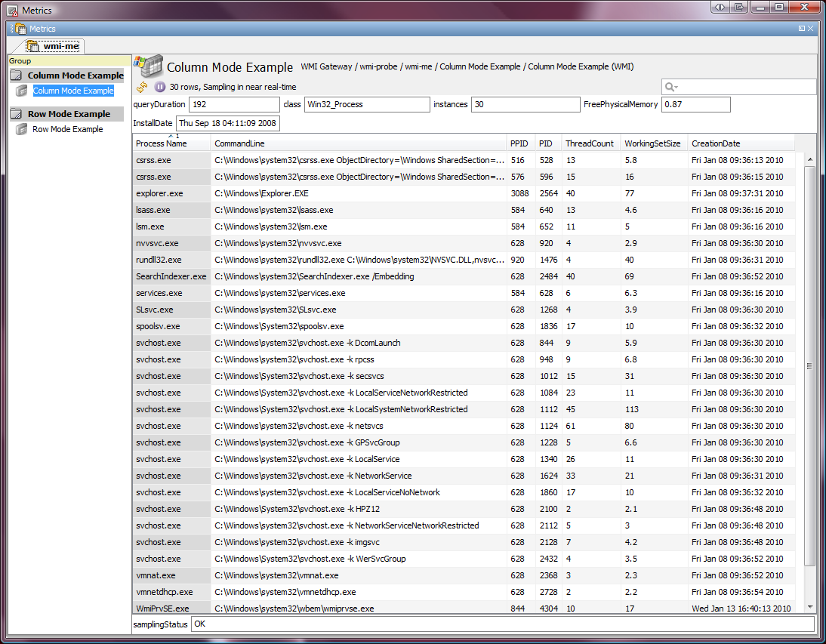Select Row Mode Example tree item
Viewport: 826px width, 644px height.
click(x=67, y=129)
